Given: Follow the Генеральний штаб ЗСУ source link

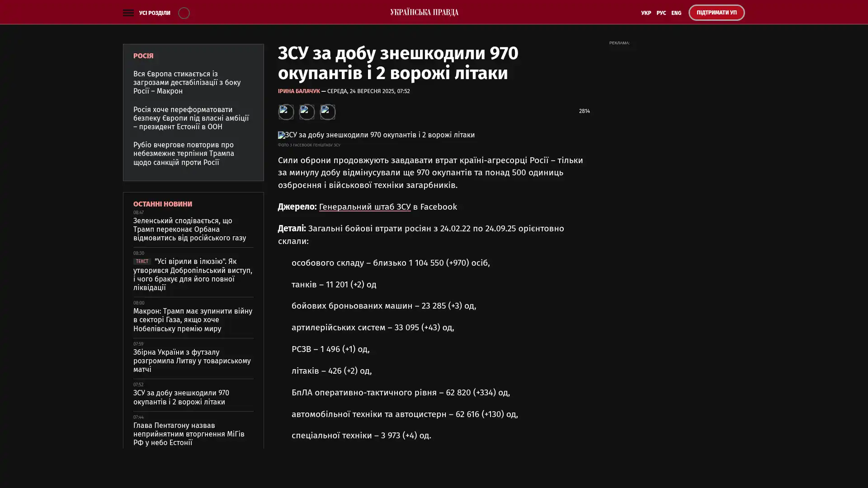Looking at the screenshot, I should [364, 206].
